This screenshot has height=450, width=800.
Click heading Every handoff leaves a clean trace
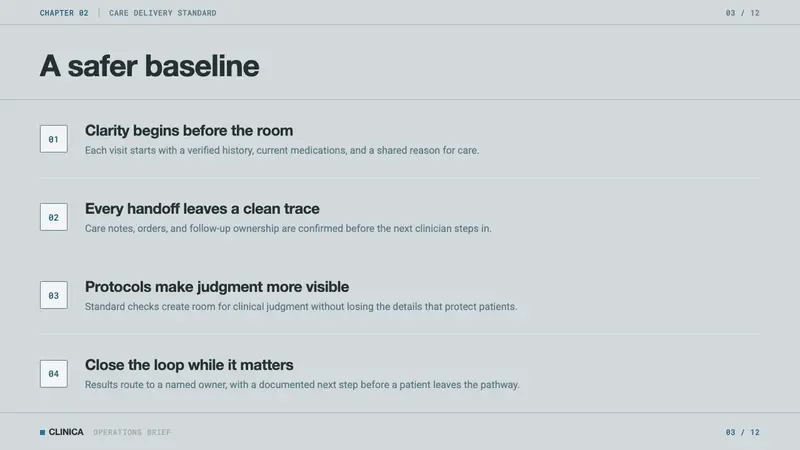click(x=202, y=209)
